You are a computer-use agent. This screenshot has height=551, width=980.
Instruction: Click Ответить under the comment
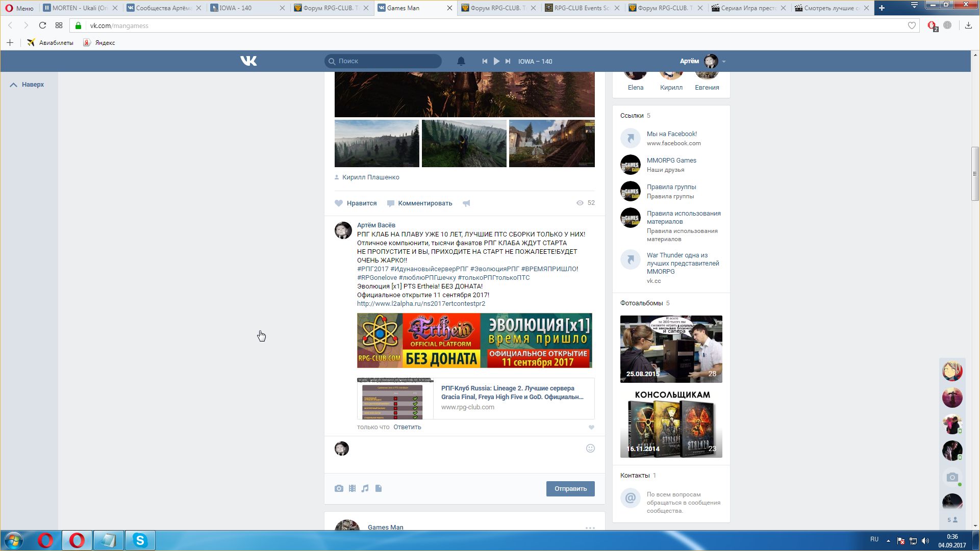click(407, 427)
